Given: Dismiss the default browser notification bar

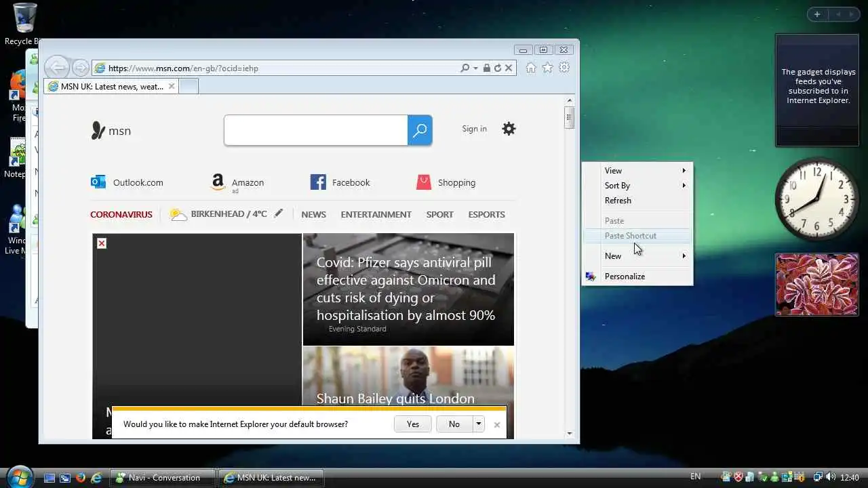Looking at the screenshot, I should click(x=497, y=425).
